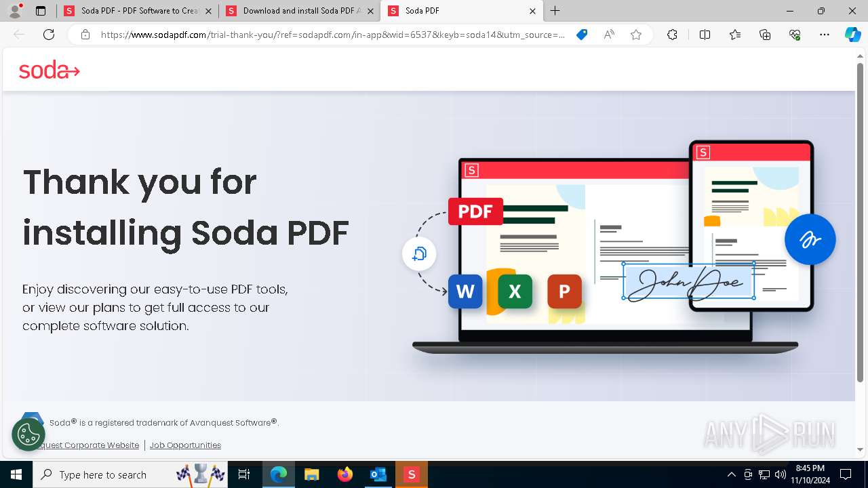This screenshot has width=868, height=488.
Task: Activate Read aloud icon in address bar
Action: tap(609, 35)
